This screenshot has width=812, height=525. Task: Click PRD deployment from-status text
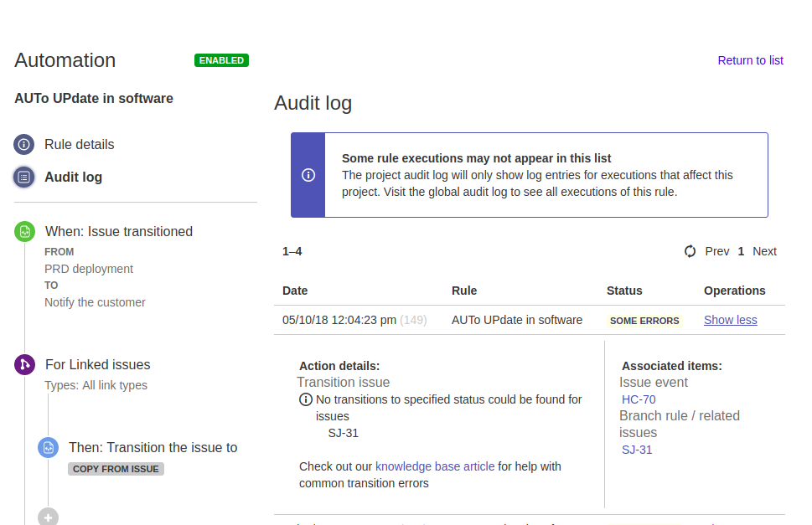tap(89, 269)
